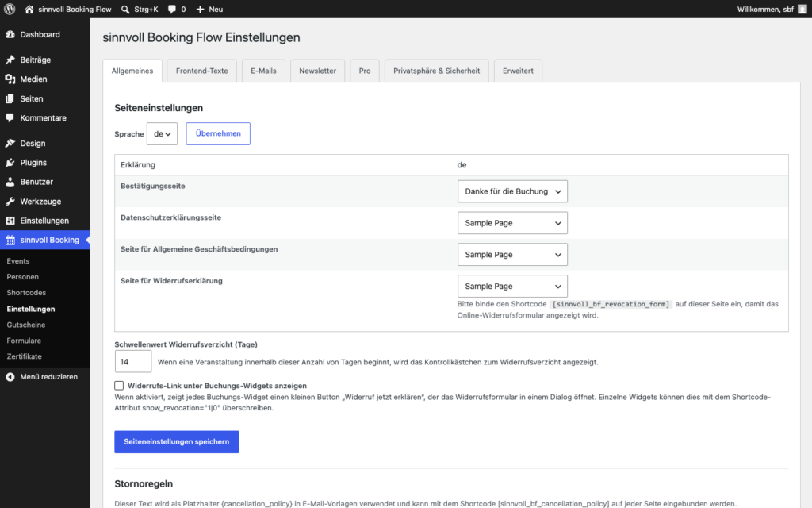Select the Pro tab
The image size is (812, 508).
[x=365, y=71]
